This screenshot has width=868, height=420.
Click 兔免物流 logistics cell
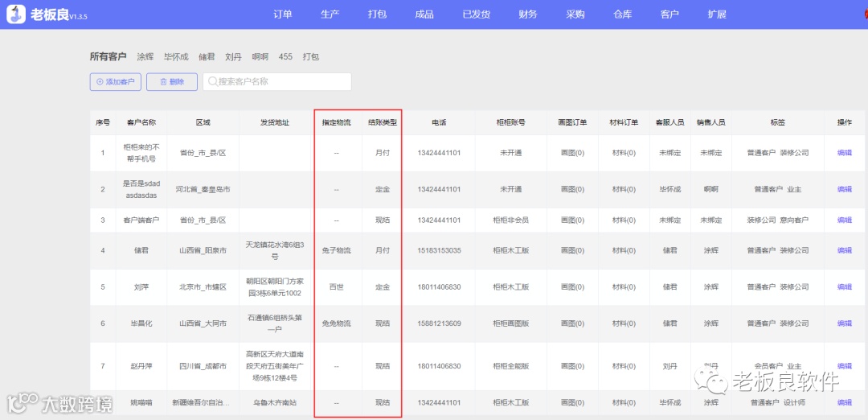coord(336,323)
